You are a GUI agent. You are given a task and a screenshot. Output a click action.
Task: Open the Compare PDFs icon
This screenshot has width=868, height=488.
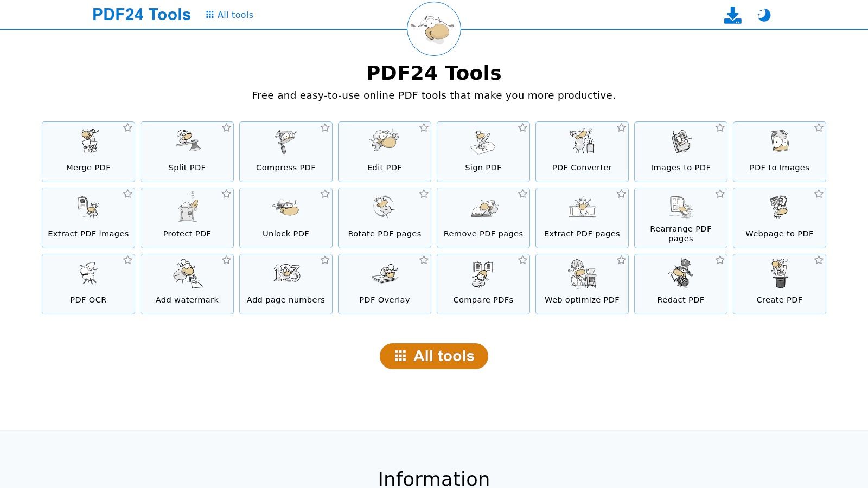(482, 274)
